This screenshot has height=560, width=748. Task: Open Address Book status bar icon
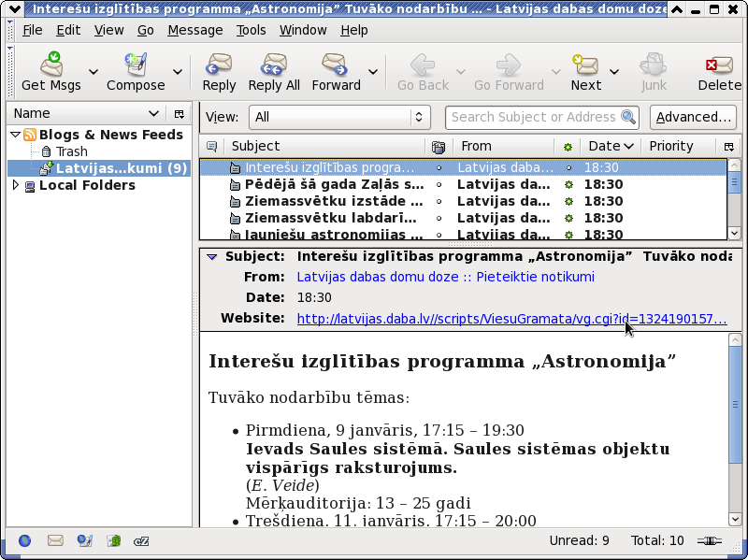[x=113, y=540]
